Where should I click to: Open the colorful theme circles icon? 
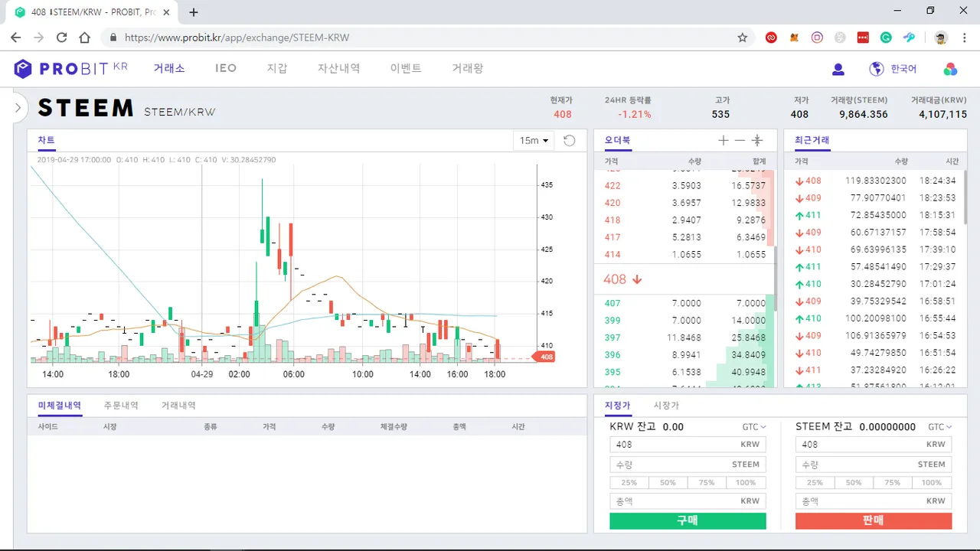point(950,69)
